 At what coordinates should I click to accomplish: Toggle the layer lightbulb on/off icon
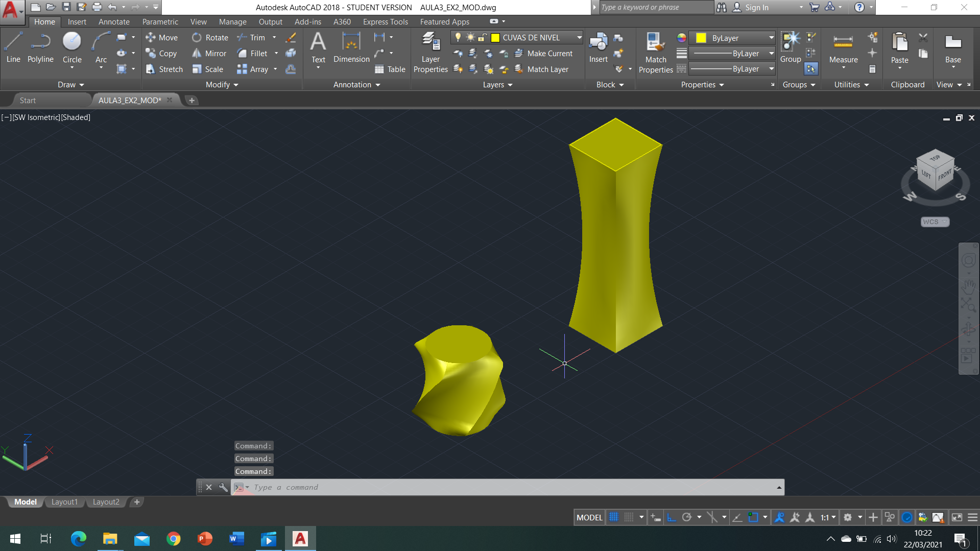pyautogui.click(x=458, y=37)
